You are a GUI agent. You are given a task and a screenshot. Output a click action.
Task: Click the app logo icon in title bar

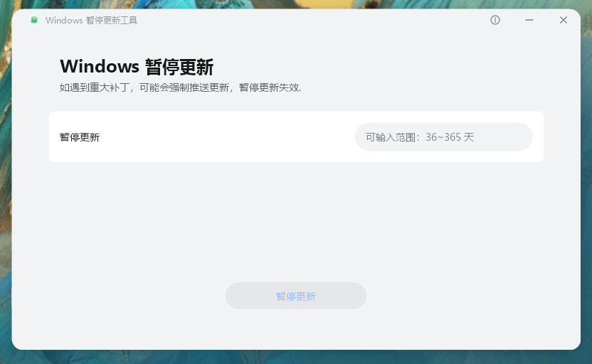[x=34, y=20]
